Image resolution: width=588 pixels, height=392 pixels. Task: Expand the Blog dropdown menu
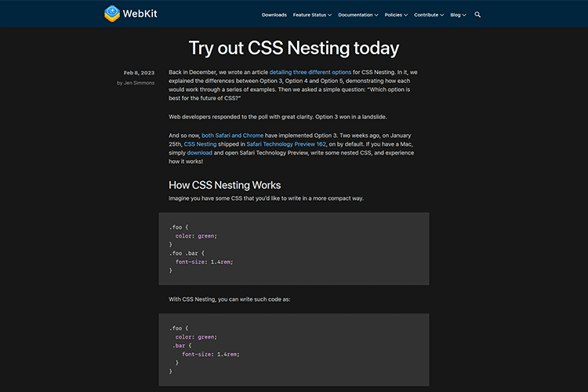pos(458,15)
